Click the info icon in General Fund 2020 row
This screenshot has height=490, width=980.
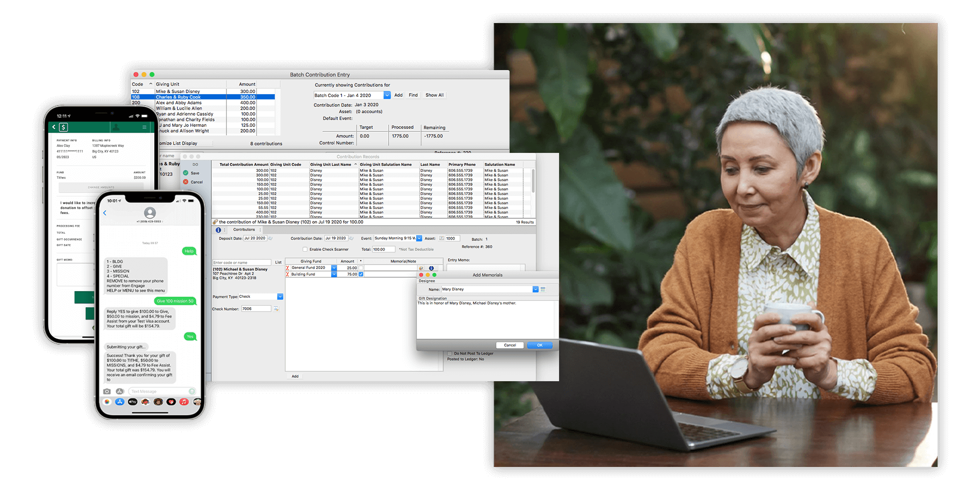[x=431, y=268]
